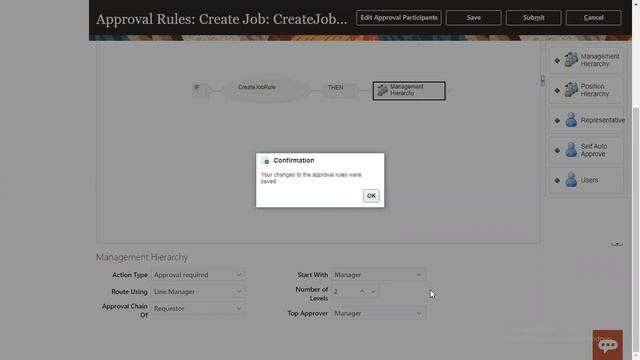
Task: Click the green diamond beside Users
Action: pos(557,180)
